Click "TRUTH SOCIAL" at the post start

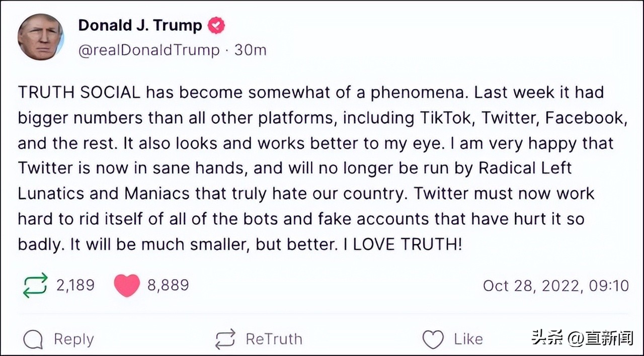pyautogui.click(x=79, y=93)
